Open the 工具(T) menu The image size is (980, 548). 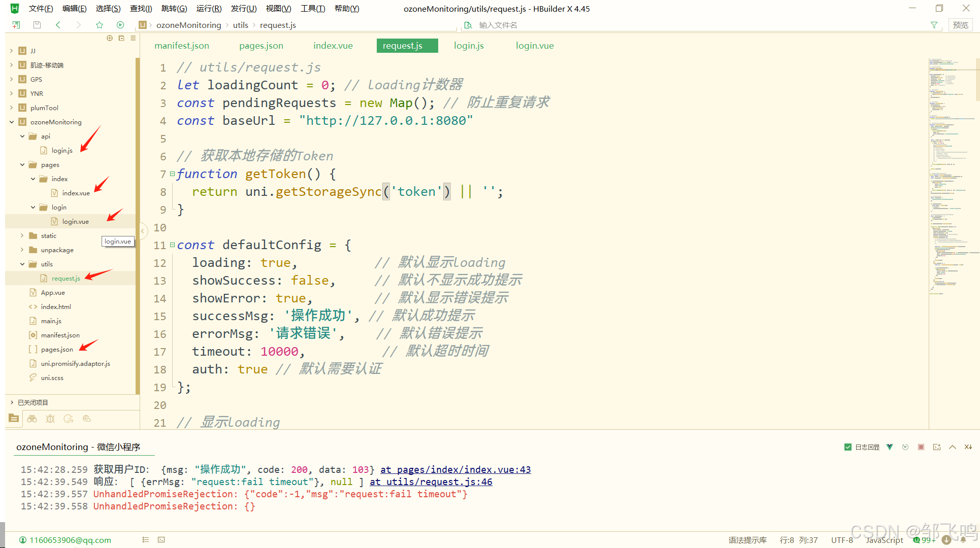point(313,9)
